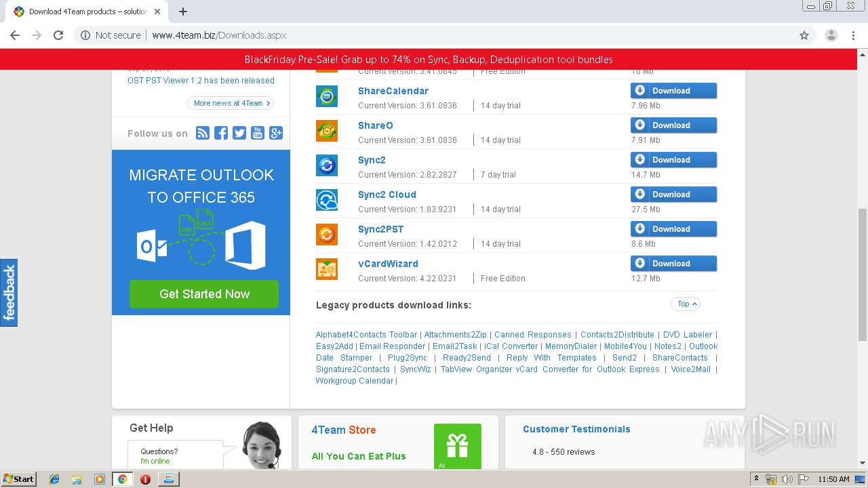Screen dimensions: 868x488
Task: Open the SyncWiz legacy link
Action: 415,369
